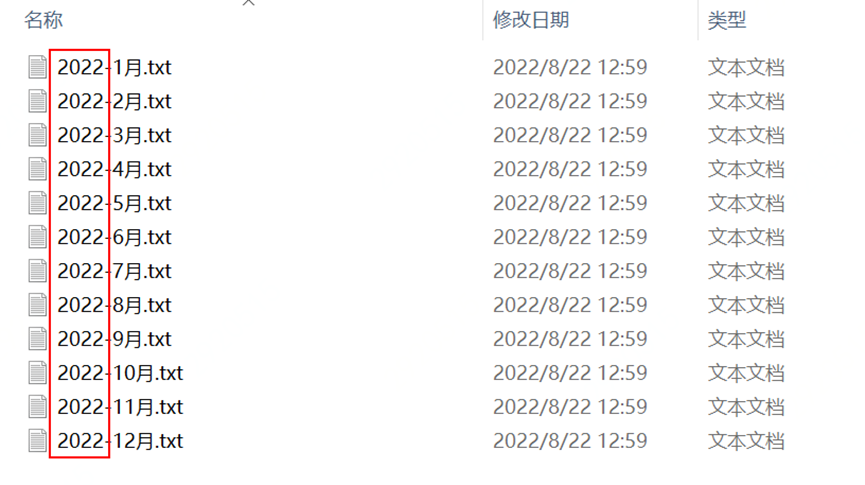This screenshot has width=865, height=485.
Task: Select the 2022-1月.txt file icon
Action: [38, 67]
